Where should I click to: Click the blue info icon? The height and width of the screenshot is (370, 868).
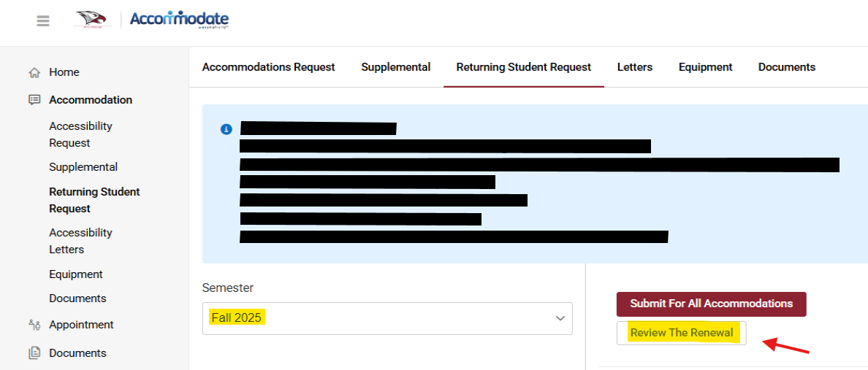226,129
